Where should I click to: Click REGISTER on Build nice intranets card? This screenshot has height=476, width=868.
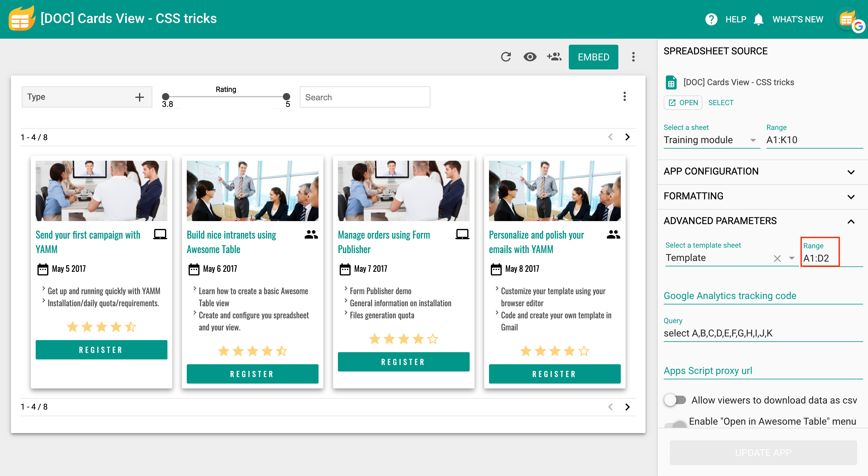[x=252, y=374]
